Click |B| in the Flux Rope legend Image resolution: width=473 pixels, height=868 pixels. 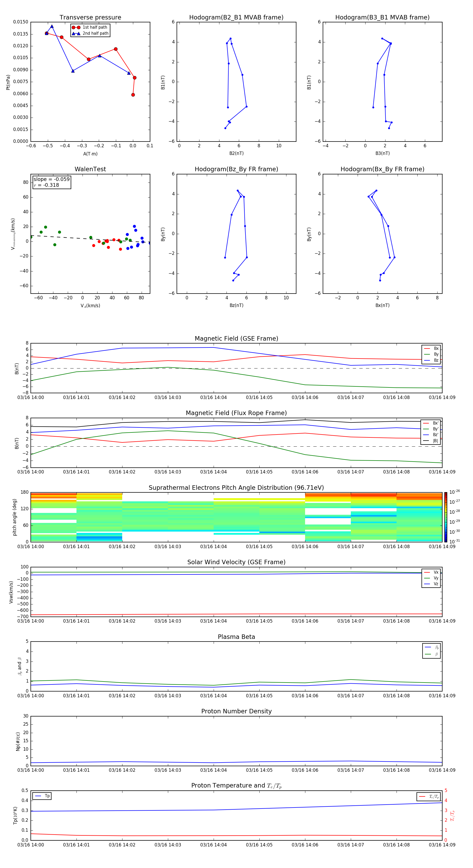tap(431, 441)
